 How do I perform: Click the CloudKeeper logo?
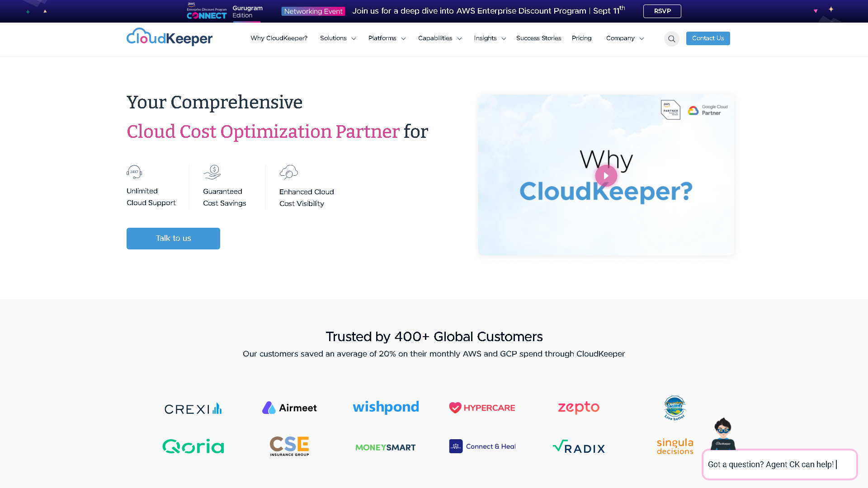[x=169, y=37]
